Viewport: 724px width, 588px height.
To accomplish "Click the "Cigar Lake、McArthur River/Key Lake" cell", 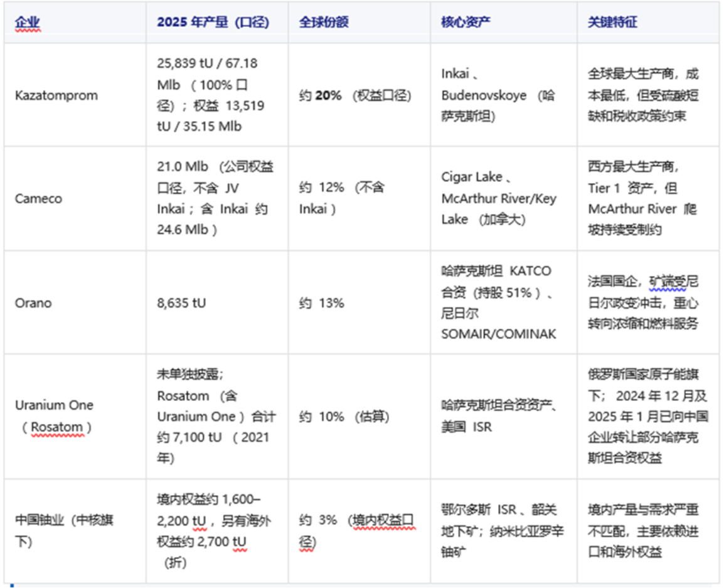I will tap(504, 199).
